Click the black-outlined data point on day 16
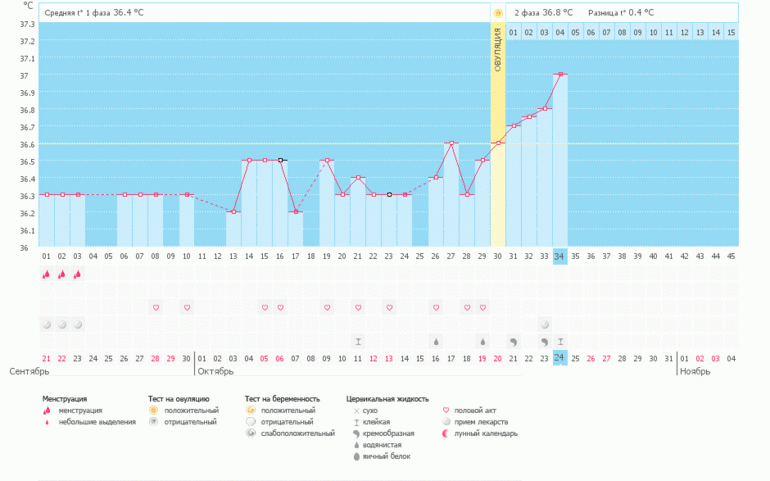The height and width of the screenshot is (481, 770). (280, 160)
